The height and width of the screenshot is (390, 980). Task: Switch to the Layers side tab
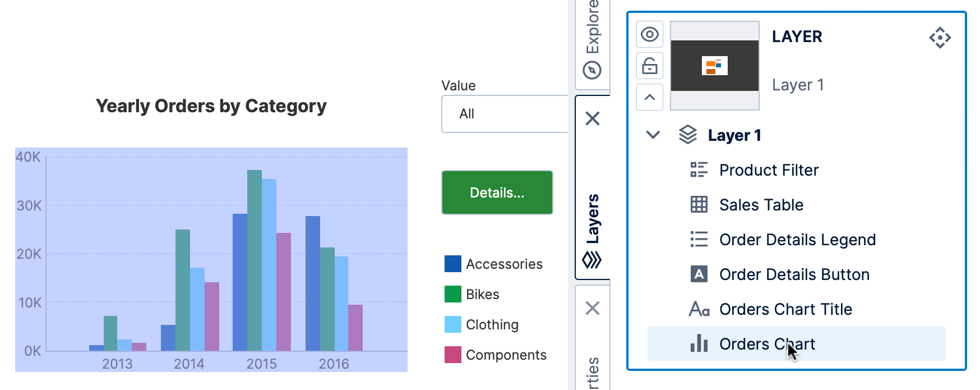593,230
